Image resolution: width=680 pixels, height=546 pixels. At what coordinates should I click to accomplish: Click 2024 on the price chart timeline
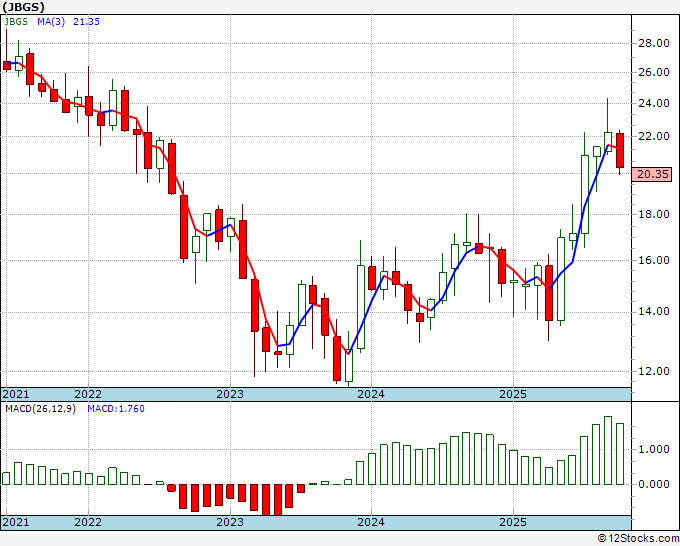371,394
